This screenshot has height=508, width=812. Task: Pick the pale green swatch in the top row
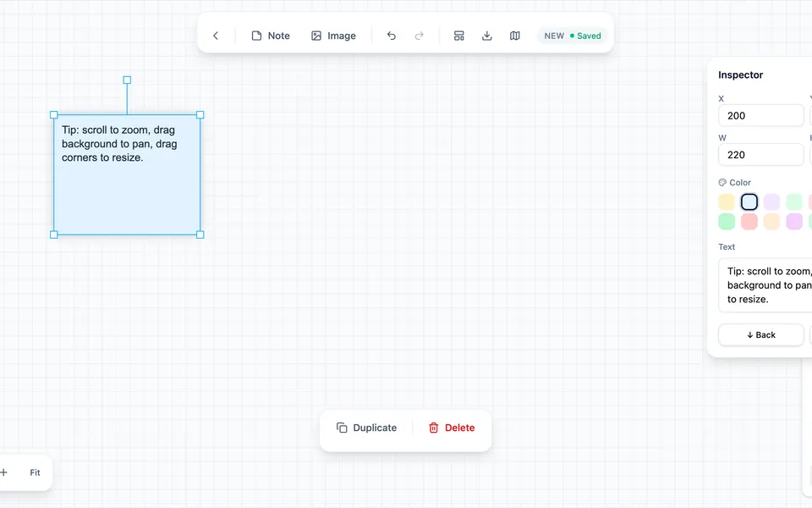[x=794, y=202]
